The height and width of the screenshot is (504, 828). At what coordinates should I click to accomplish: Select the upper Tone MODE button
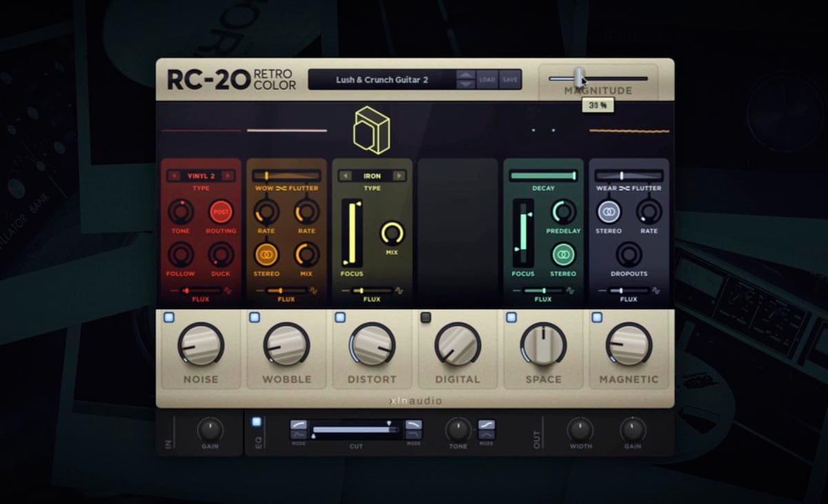(486, 425)
